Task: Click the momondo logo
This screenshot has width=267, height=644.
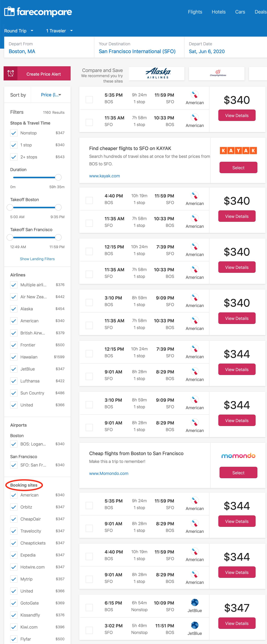Action: 238,456
